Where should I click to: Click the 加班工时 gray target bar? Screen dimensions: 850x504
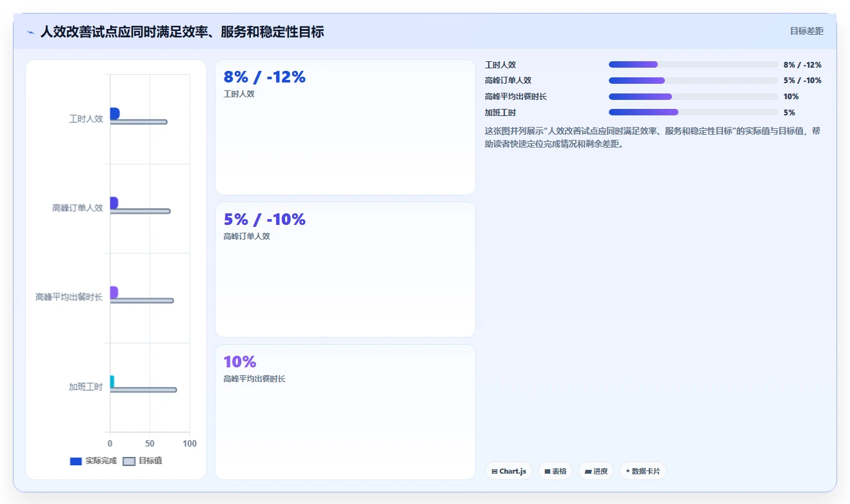point(143,390)
